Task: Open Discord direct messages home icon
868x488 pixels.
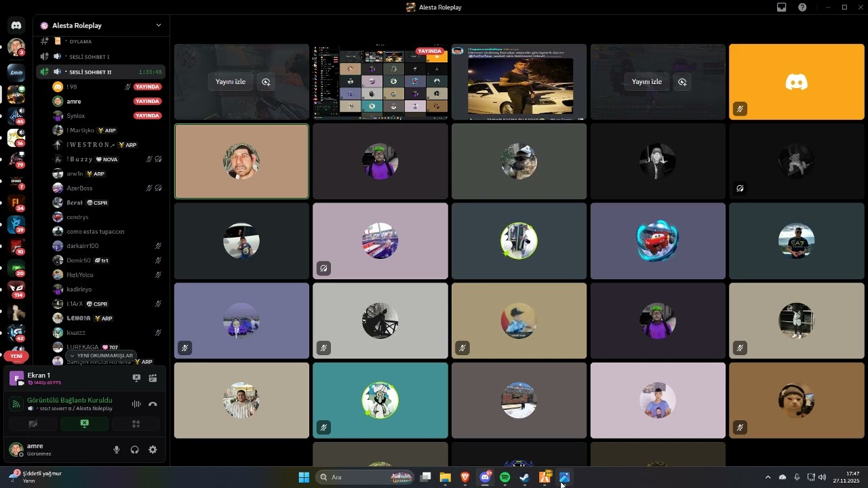Action: [16, 25]
